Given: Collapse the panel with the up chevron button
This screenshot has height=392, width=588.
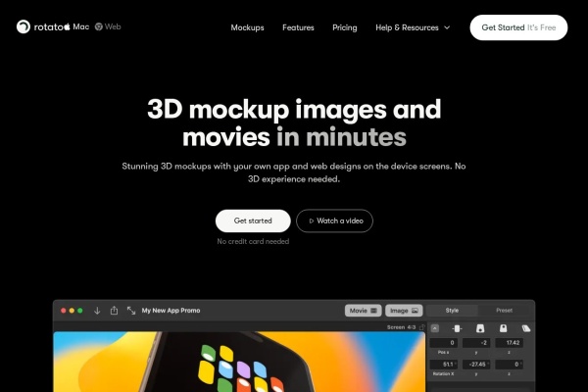Looking at the screenshot, I should [435, 328].
